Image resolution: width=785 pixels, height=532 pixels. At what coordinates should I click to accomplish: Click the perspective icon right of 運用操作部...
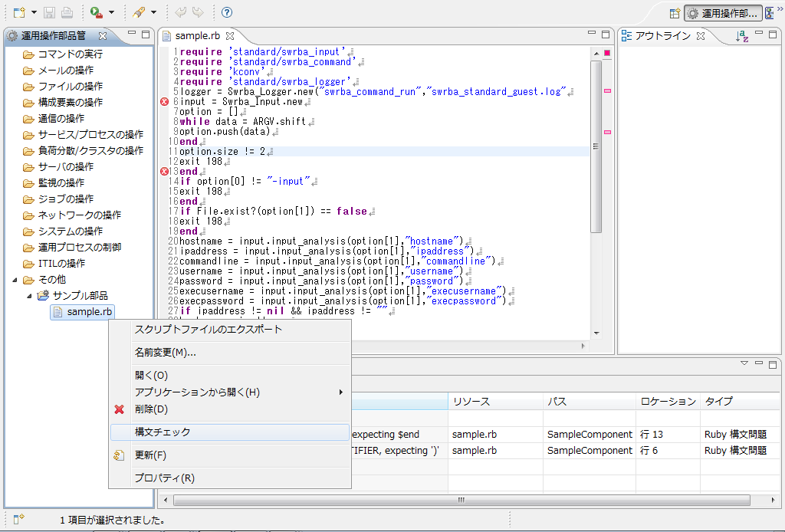click(770, 14)
